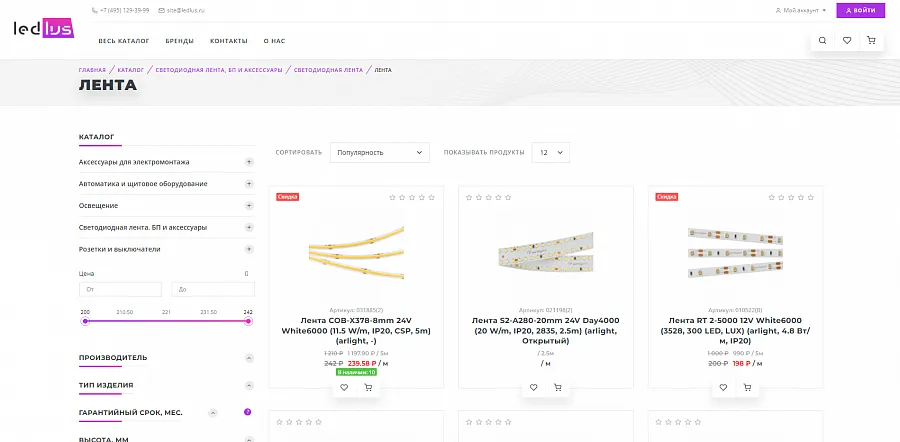Image resolution: width=900 pixels, height=442 pixels.
Task: Open the wishlist heart icon in header
Action: [847, 41]
